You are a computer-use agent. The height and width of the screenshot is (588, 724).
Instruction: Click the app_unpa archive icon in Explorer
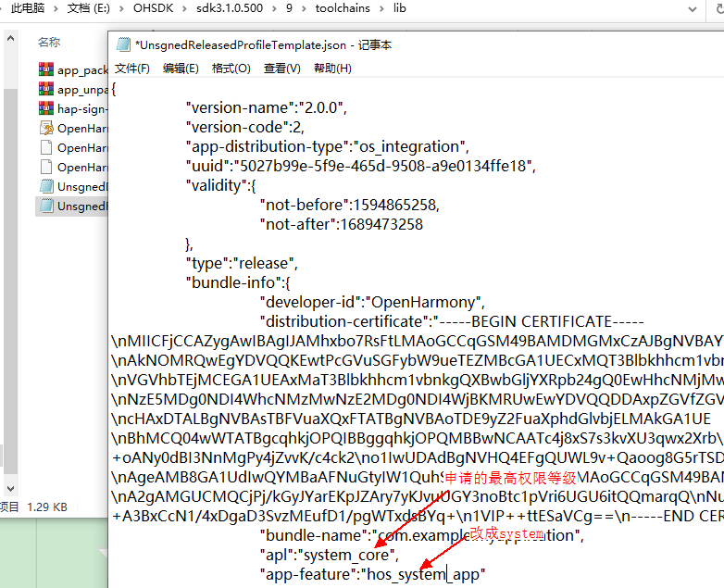coord(46,89)
